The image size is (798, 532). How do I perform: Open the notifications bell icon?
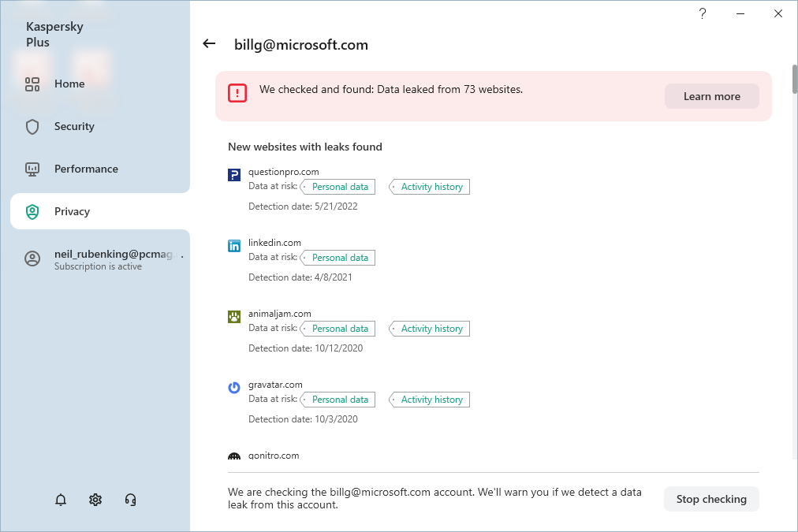(61, 500)
